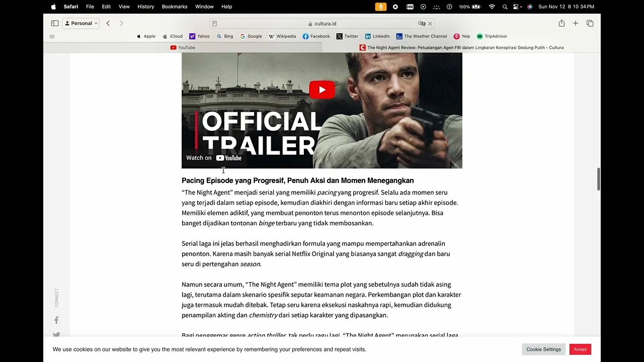The height and width of the screenshot is (362, 644).
Task: Open Control Center icon
Action: [516, 7]
